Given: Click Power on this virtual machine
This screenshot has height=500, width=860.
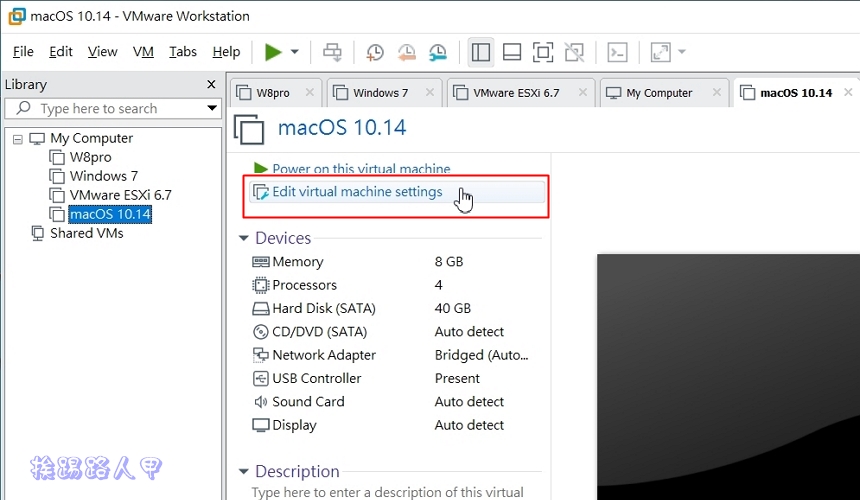Looking at the screenshot, I should 361,169.
